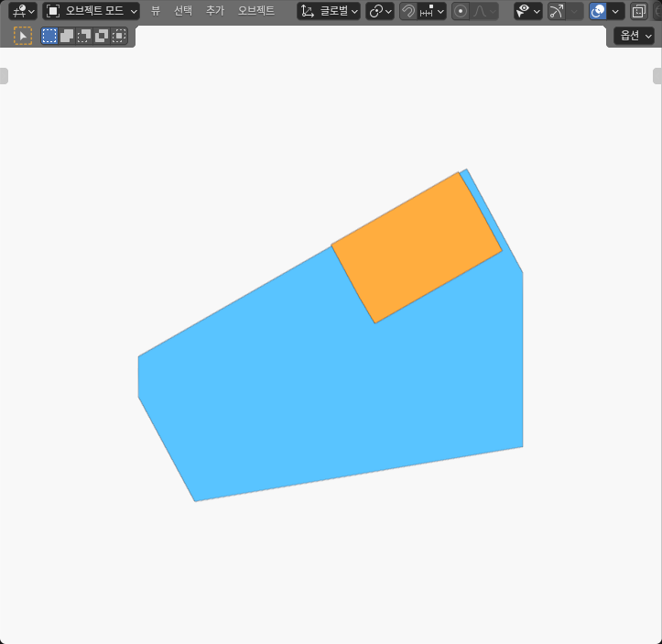Open the 오브젝트 모드 mode dropdown
The image size is (662, 644).
pos(91,11)
